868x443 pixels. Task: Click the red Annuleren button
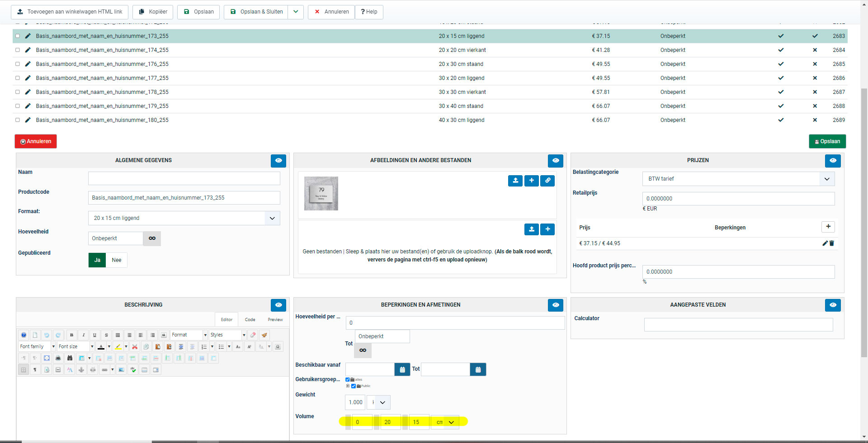pos(36,141)
